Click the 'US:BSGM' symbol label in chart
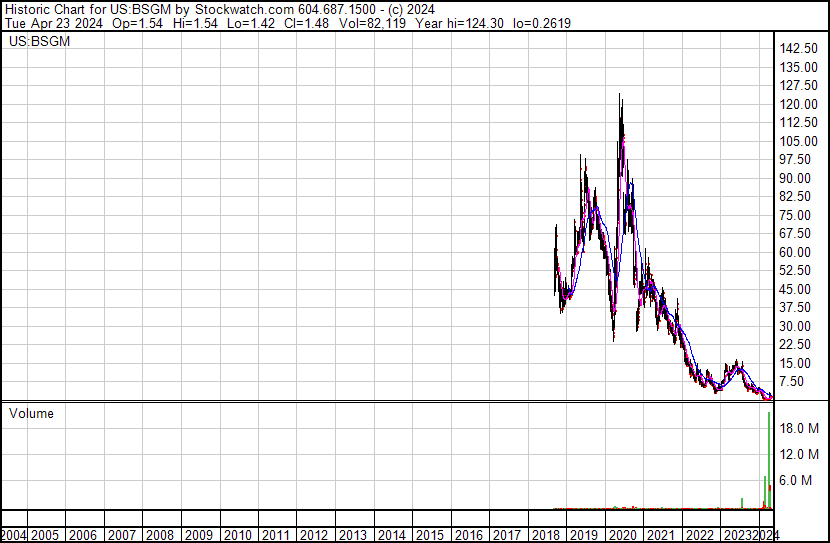 39,41
